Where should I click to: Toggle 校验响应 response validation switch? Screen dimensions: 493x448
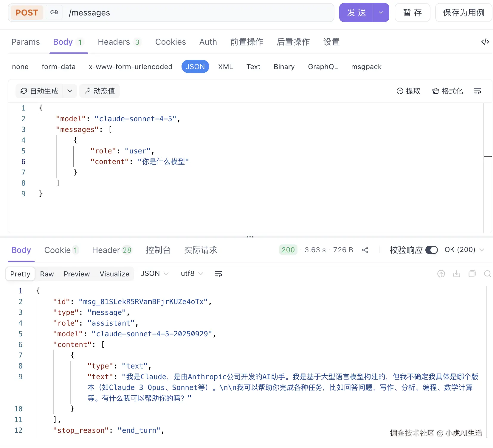pyautogui.click(x=431, y=250)
